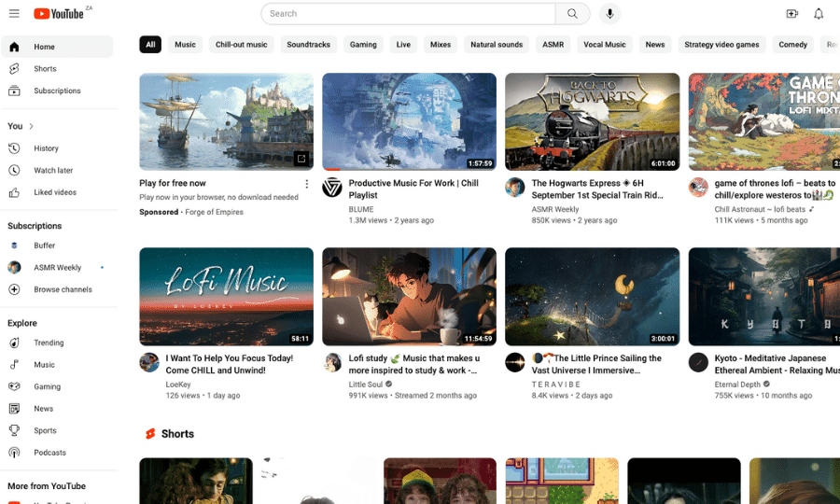The height and width of the screenshot is (504, 840).
Task: Open the Create video button
Action: [791, 14]
